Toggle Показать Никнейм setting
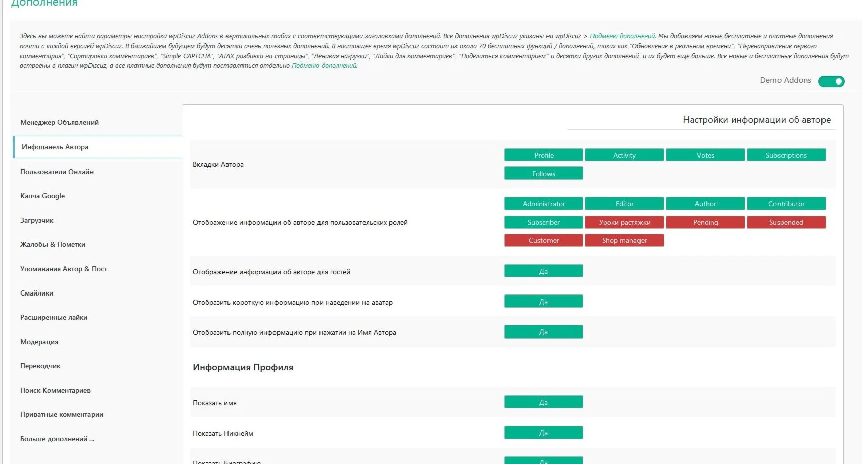The height and width of the screenshot is (464, 868). (x=543, y=433)
